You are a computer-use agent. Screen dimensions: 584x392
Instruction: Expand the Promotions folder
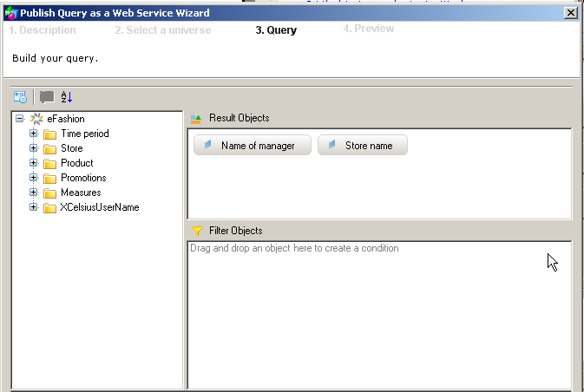pos(33,177)
